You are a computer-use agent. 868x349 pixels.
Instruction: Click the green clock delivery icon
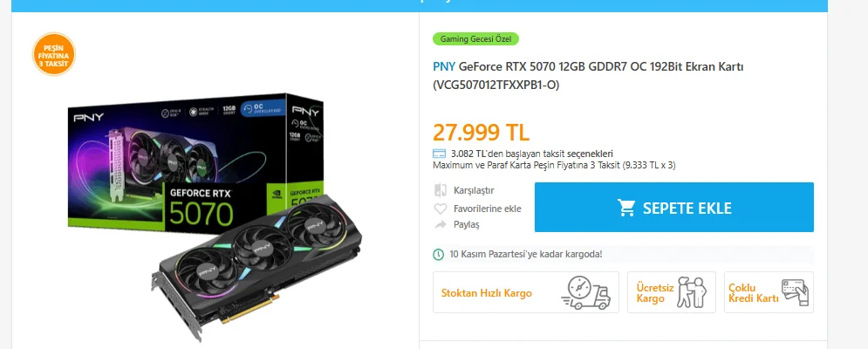pos(439,254)
